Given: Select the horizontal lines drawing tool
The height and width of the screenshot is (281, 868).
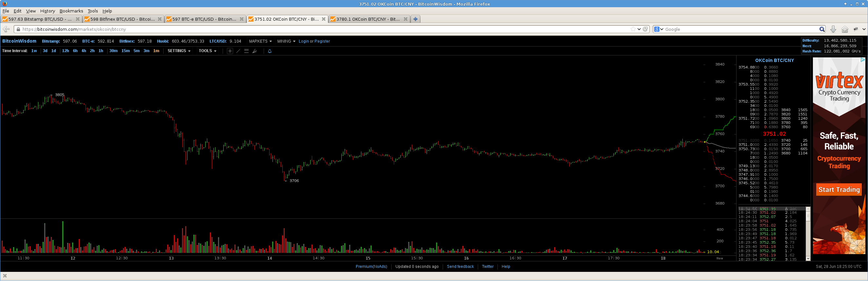Looking at the screenshot, I should coord(246,51).
